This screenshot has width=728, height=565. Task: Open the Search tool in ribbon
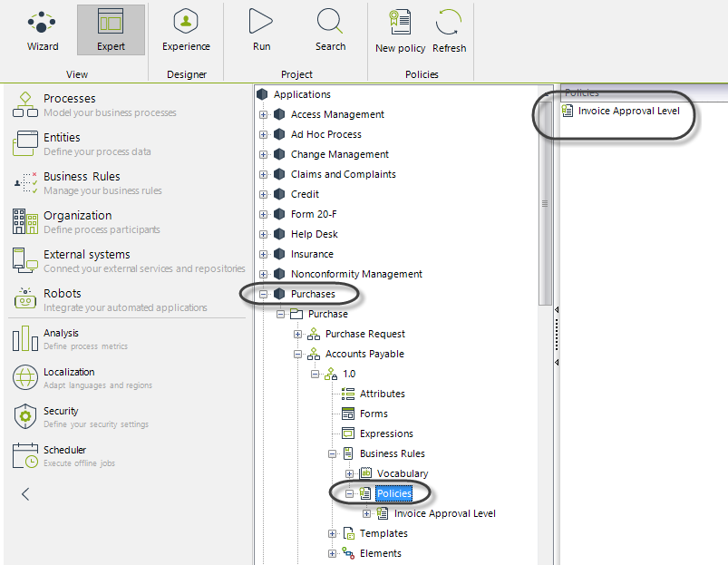click(x=330, y=31)
